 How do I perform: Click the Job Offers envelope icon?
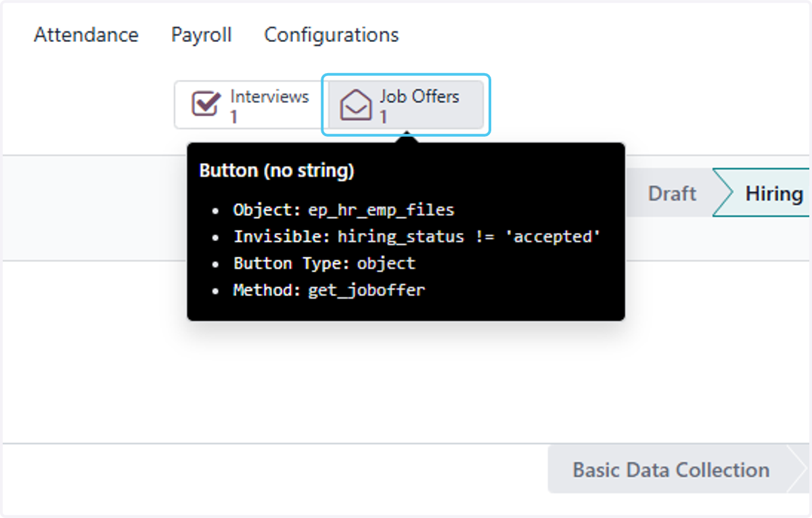click(x=356, y=106)
